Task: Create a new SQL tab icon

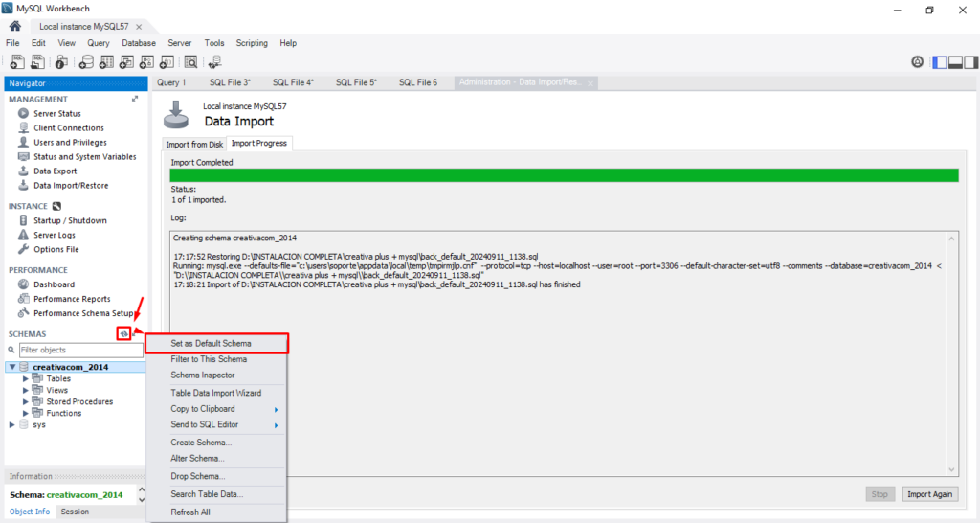Action: pyautogui.click(x=17, y=62)
